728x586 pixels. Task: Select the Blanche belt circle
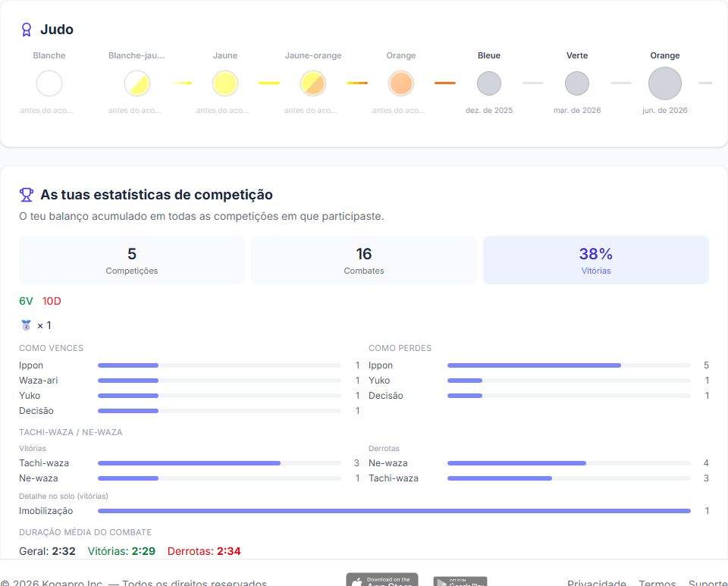(x=49, y=83)
